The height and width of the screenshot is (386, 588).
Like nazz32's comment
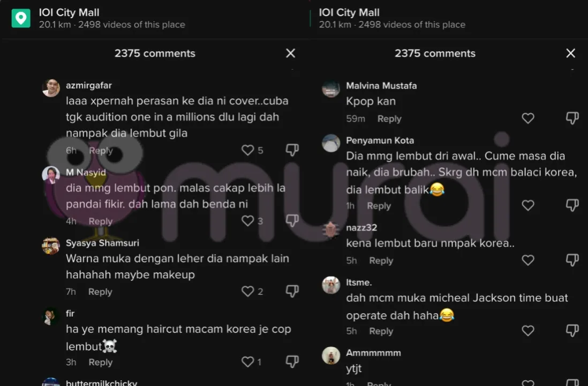click(528, 260)
